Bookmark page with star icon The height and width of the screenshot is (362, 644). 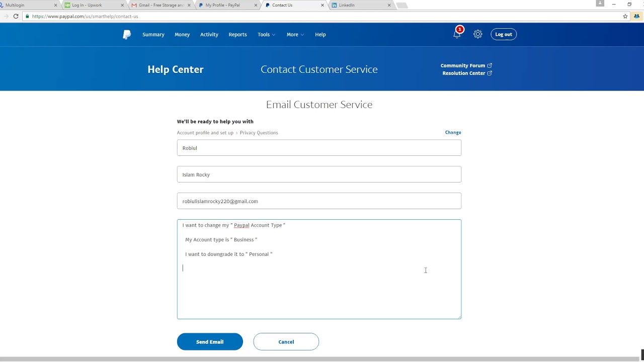coord(625,16)
